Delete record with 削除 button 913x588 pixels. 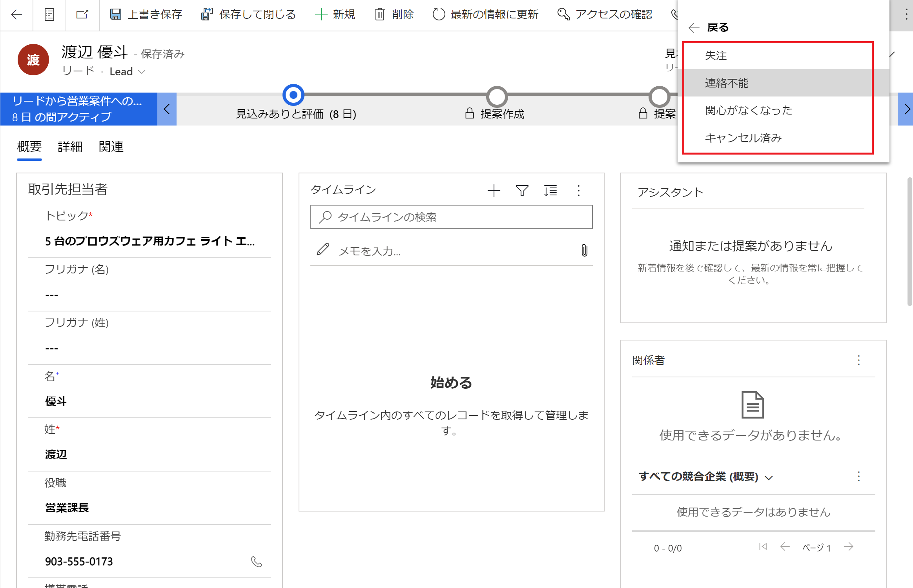tap(394, 15)
